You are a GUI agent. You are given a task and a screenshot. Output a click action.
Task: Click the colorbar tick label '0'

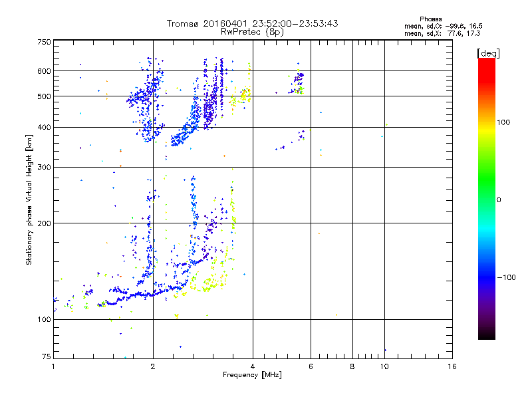click(x=498, y=200)
